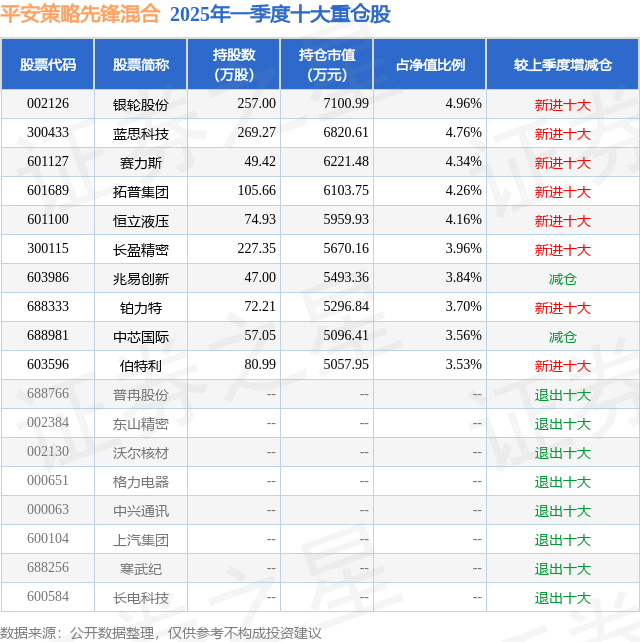Viewport: 640px width, 642px height.
Task: Select stock name 寒武纪
Action: (141, 570)
